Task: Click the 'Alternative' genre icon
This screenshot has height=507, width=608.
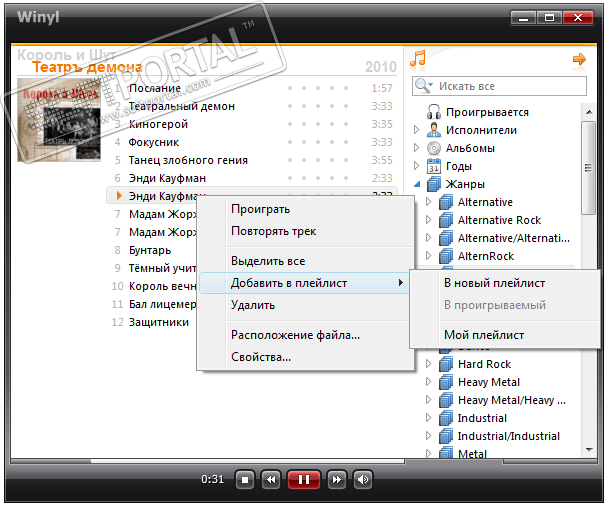Action: 446,202
